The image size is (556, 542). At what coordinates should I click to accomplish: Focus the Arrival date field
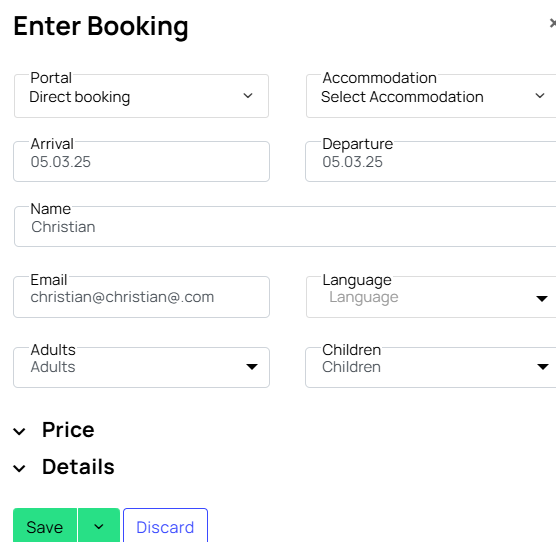pyautogui.click(x=141, y=162)
